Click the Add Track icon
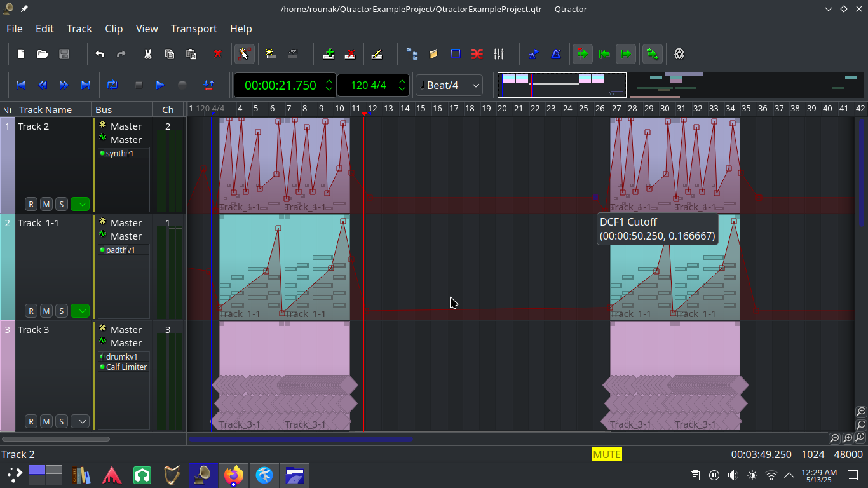 coord(329,55)
